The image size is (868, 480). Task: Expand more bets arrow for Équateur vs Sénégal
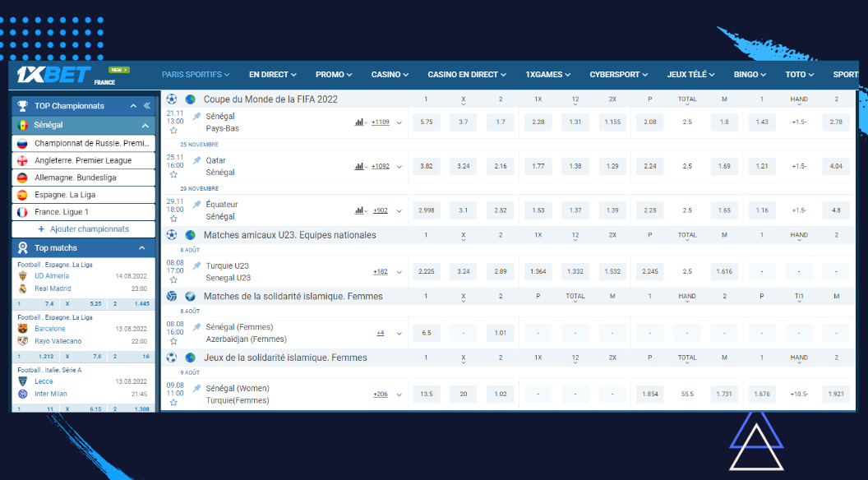(399, 211)
